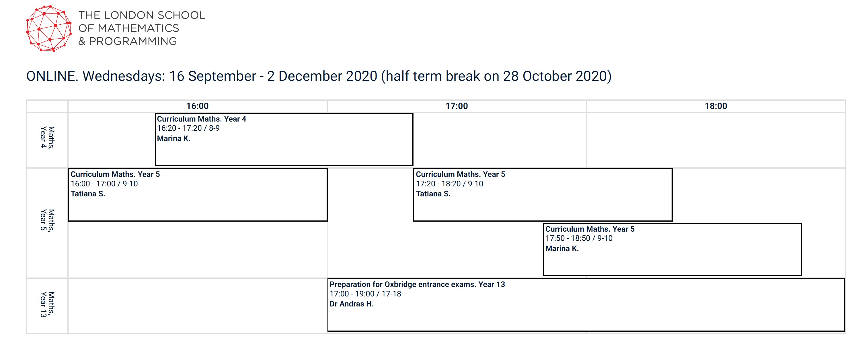Image resolution: width=868 pixels, height=338 pixels.
Task: Click the Maths, Year 5 row label
Action: tap(47, 220)
